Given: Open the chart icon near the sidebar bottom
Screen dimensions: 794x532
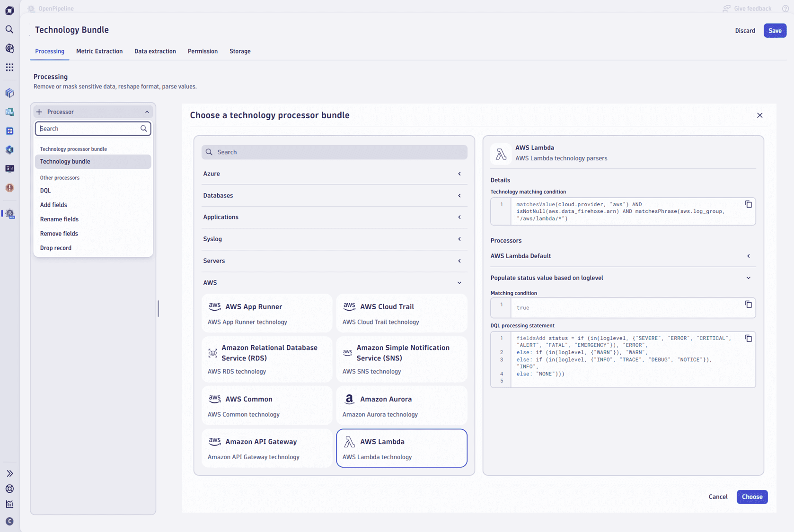Looking at the screenshot, I should pos(9,504).
